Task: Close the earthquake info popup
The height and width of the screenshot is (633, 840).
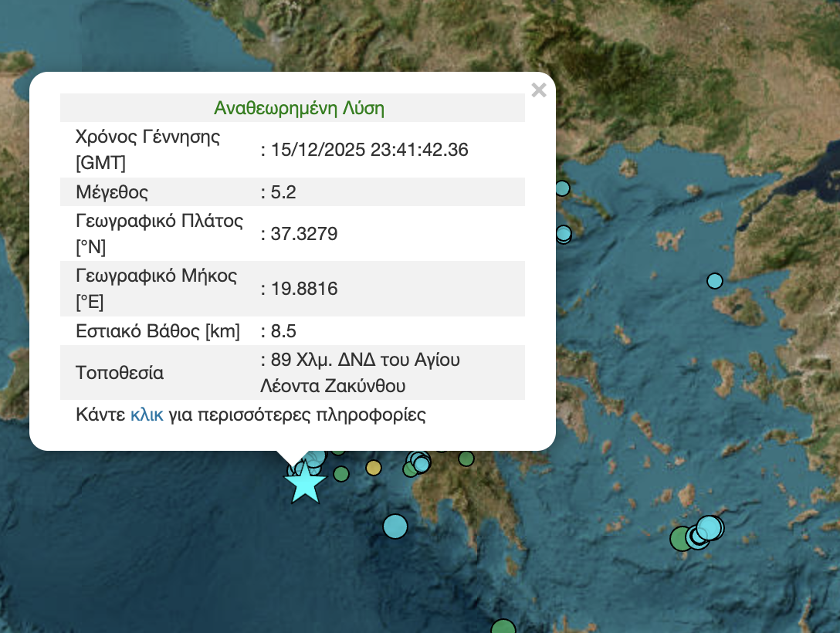Action: 539,90
